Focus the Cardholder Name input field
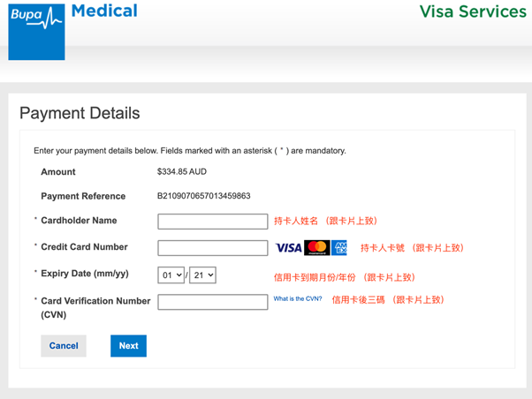The height and width of the screenshot is (399, 532). coord(212,222)
